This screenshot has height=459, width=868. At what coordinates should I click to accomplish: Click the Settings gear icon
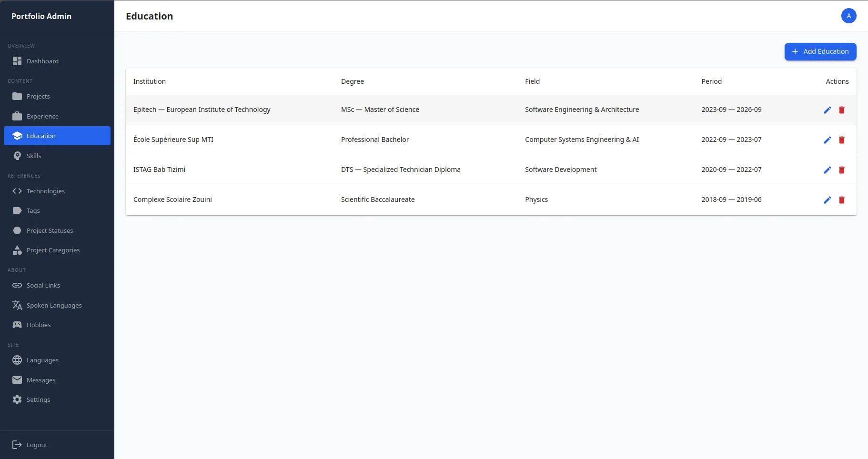point(17,399)
